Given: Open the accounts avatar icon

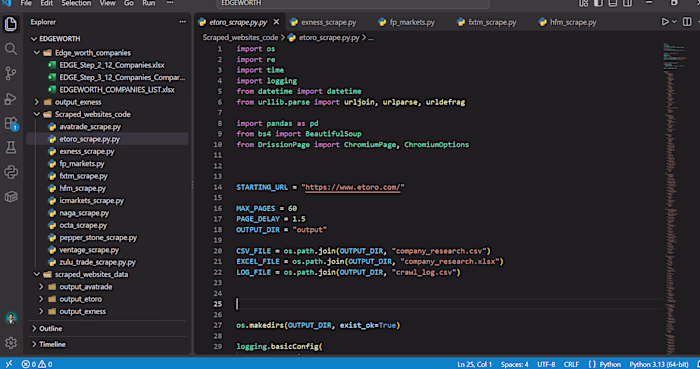Looking at the screenshot, I should tap(11, 318).
